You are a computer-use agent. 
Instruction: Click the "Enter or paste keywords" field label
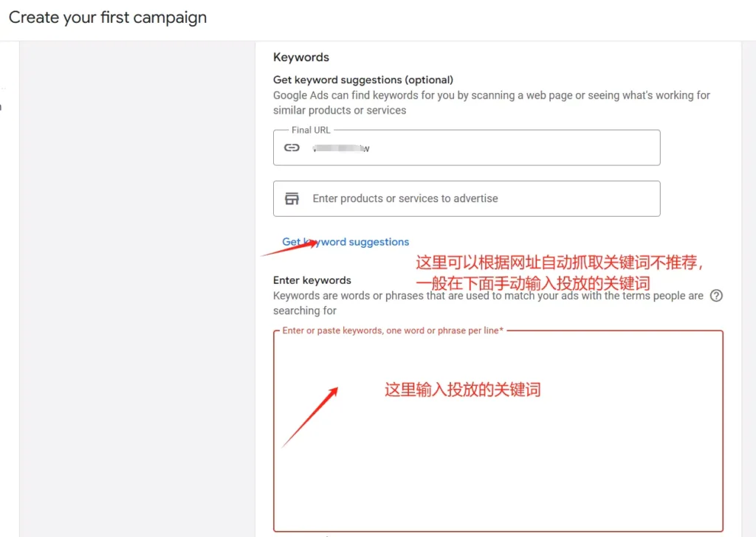point(393,330)
